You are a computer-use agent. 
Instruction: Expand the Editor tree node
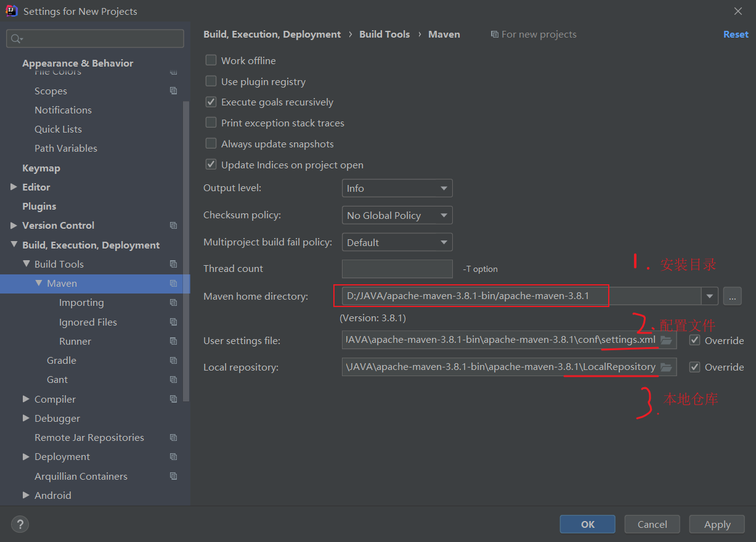14,187
